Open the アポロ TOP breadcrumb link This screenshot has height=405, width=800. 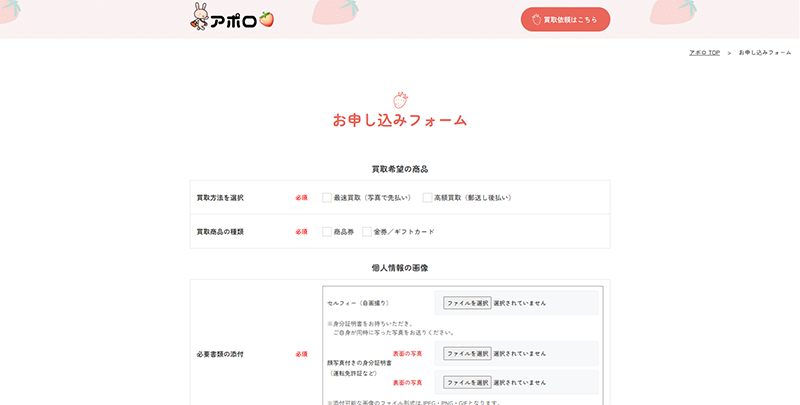click(704, 51)
